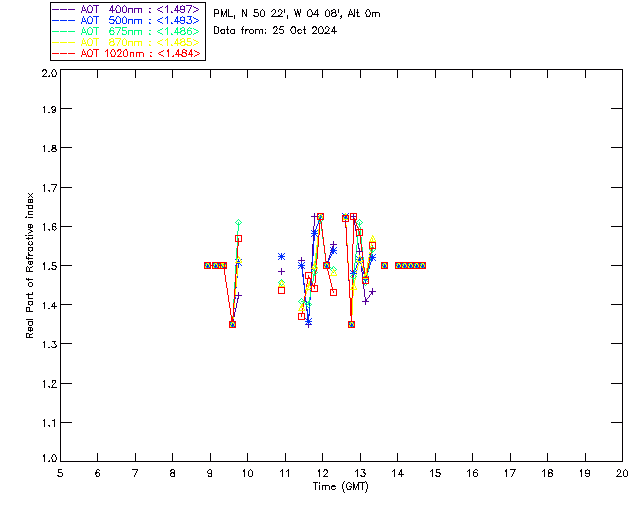Click the x-axis tick label 11

pos(285,473)
